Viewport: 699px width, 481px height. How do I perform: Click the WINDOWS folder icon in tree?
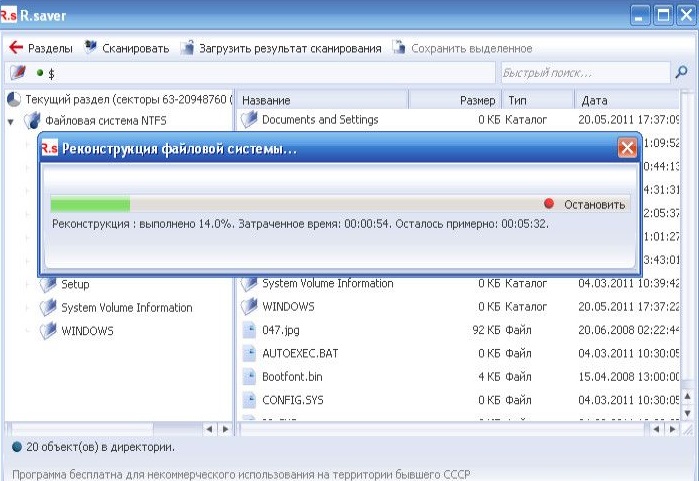(x=48, y=331)
